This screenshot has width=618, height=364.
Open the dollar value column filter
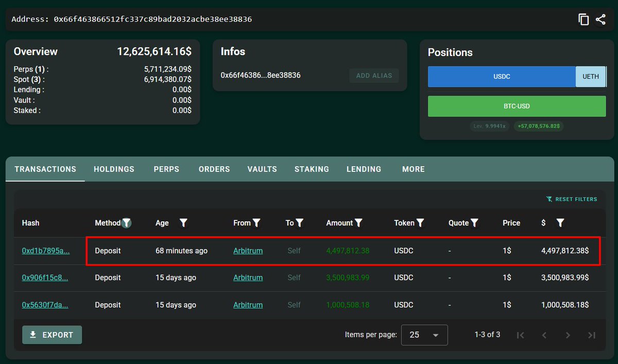(x=560, y=223)
